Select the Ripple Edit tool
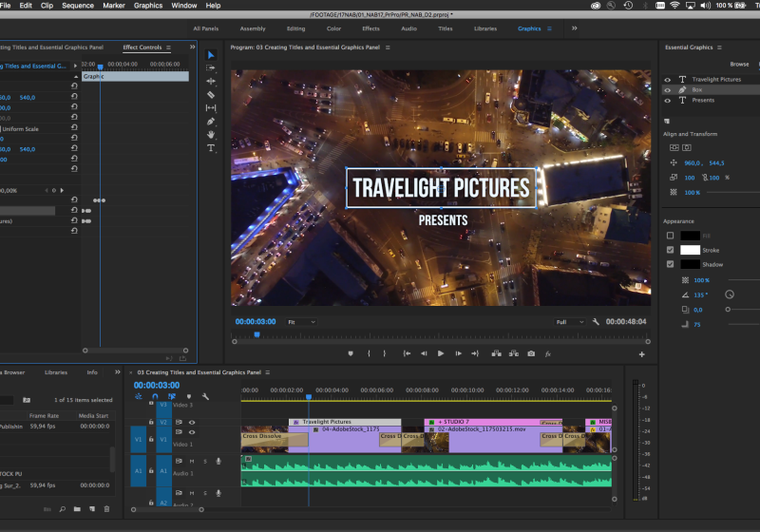This screenshot has width=760, height=532. click(x=211, y=81)
